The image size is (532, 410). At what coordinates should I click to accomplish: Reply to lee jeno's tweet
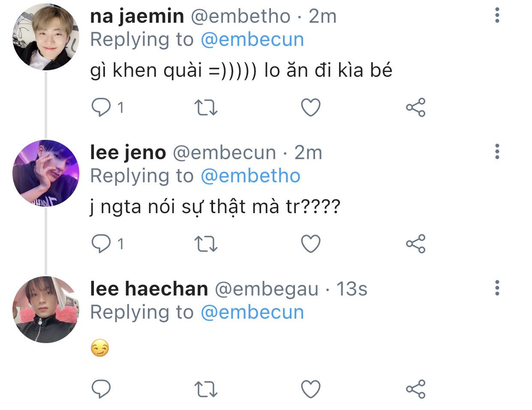(x=102, y=244)
